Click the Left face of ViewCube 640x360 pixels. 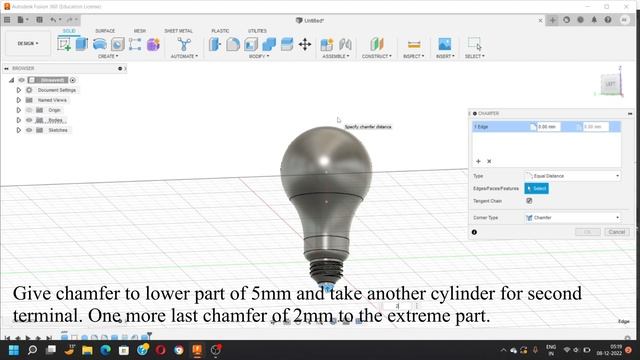tap(610, 84)
